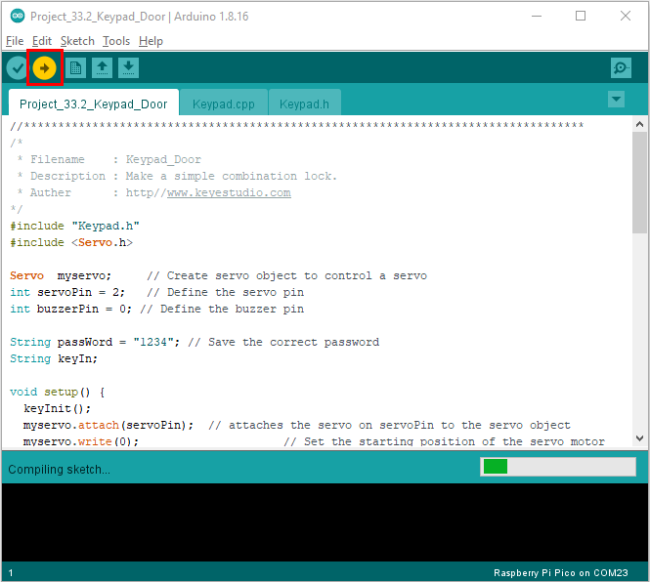Open the Sketch menu
The height and width of the screenshot is (583, 650).
click(x=78, y=41)
